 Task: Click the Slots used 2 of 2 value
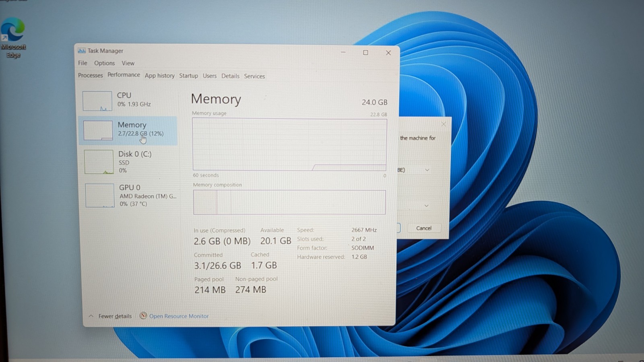(359, 239)
